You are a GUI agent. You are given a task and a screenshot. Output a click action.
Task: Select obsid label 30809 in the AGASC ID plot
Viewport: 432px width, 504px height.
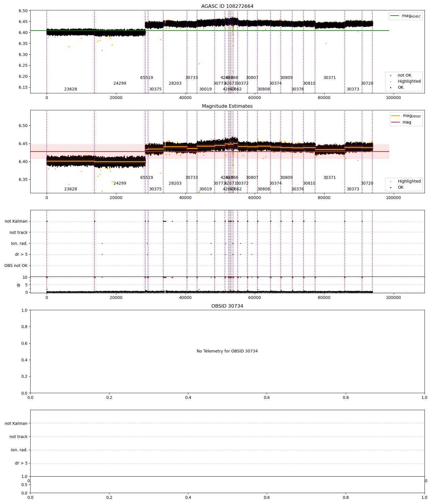click(287, 78)
